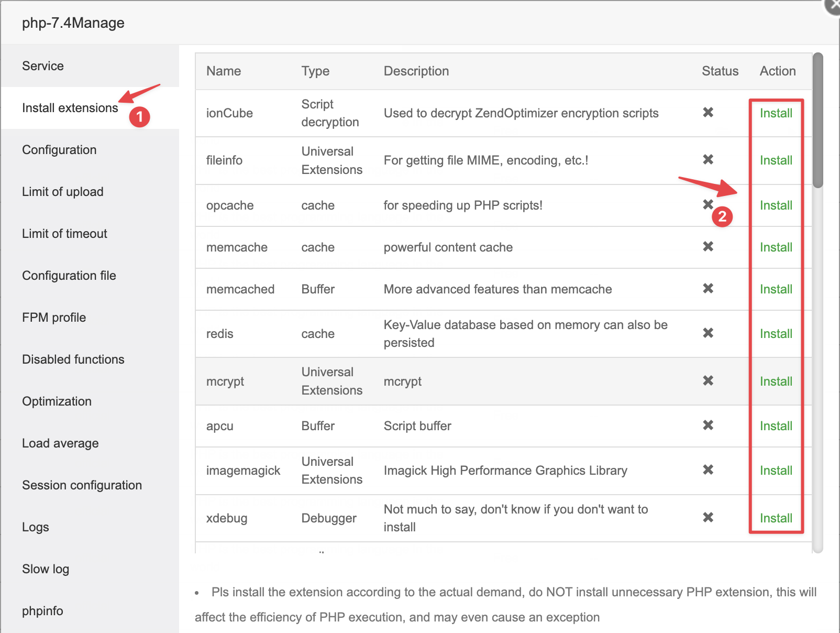Screen dimensions: 840x633
Task: Install the mcrypt extension
Action: (x=776, y=381)
